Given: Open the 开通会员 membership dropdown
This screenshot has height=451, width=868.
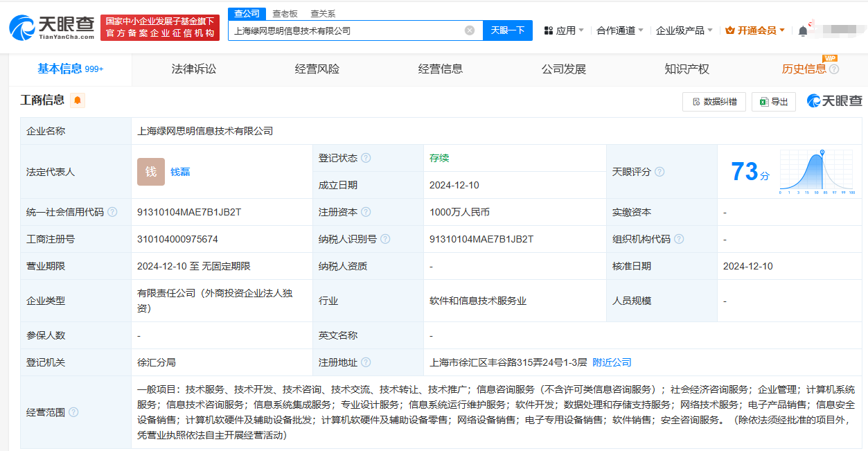Looking at the screenshot, I should pos(755,30).
